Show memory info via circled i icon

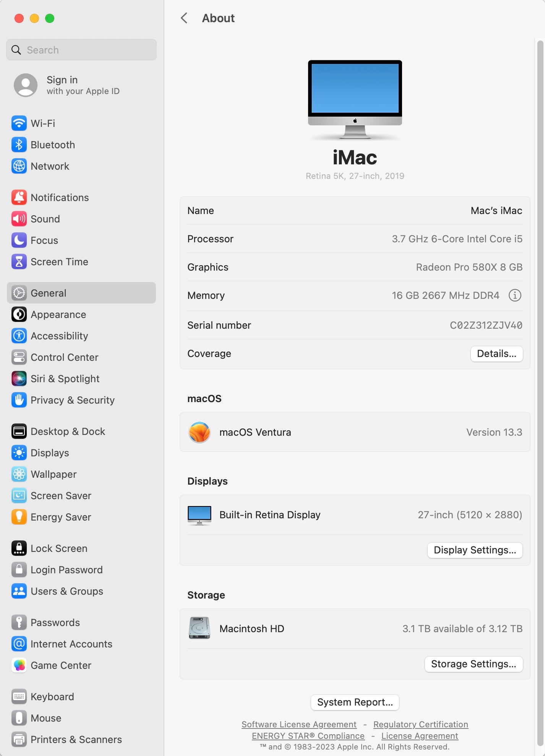pyautogui.click(x=515, y=295)
